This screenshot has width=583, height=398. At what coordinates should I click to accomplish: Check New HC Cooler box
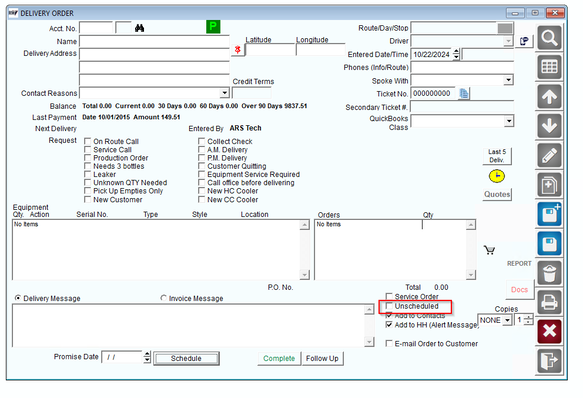202,190
